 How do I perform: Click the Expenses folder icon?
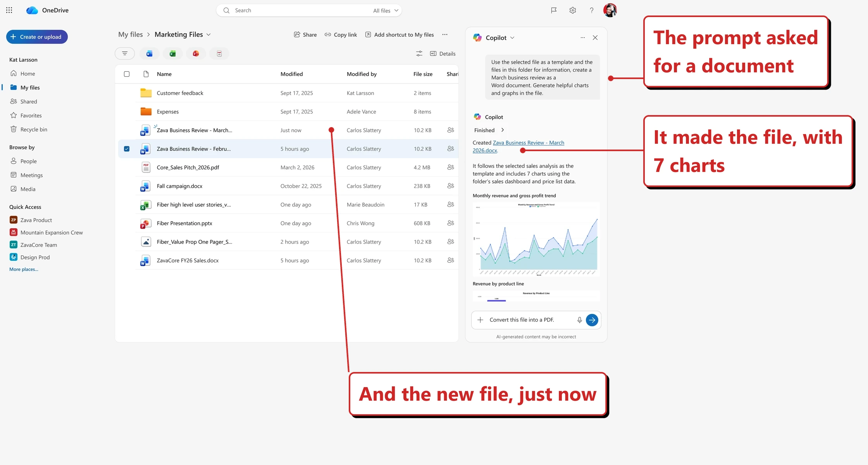[146, 112]
